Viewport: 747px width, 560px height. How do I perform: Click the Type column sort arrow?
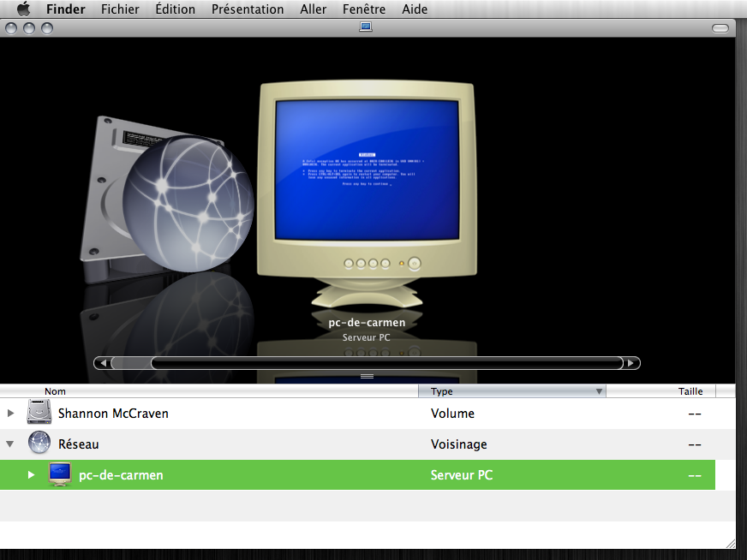pyautogui.click(x=599, y=391)
